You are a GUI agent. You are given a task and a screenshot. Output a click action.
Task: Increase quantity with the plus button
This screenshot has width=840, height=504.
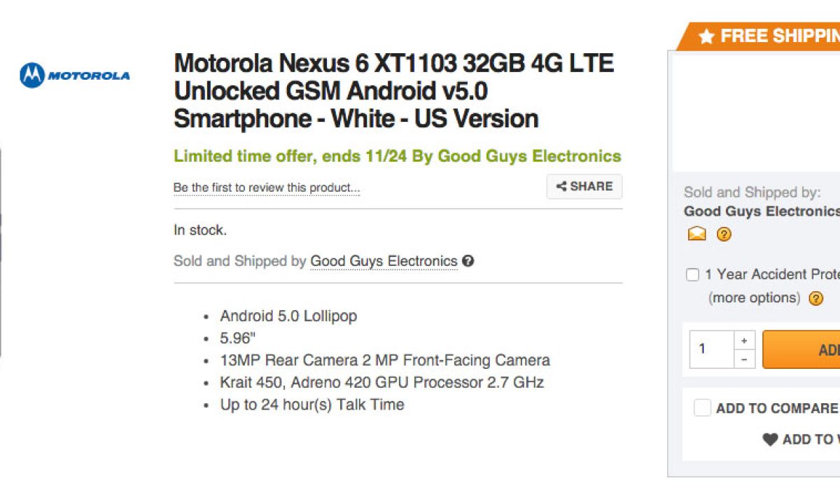tap(743, 341)
